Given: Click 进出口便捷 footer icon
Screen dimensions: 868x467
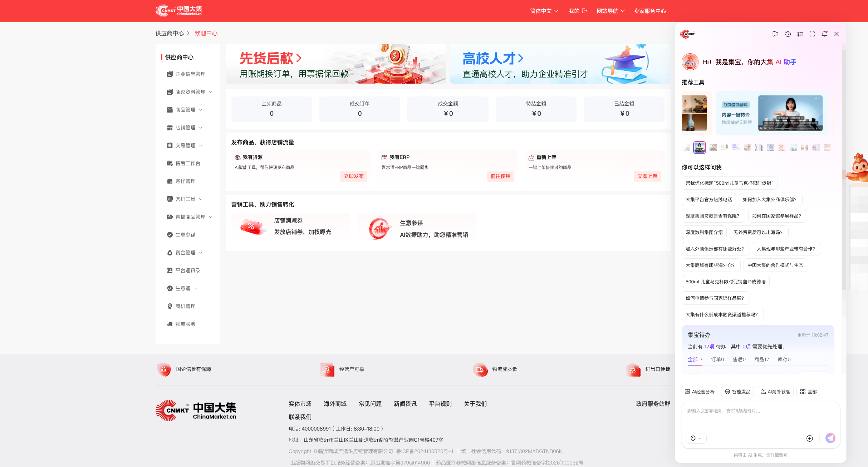Looking at the screenshot, I should point(633,369).
